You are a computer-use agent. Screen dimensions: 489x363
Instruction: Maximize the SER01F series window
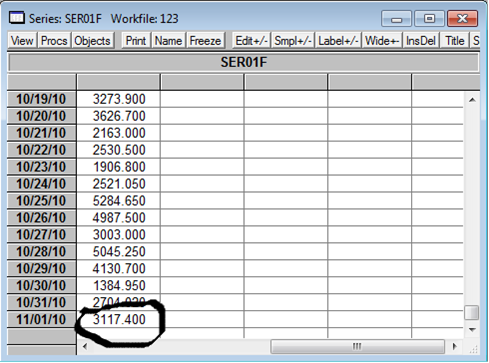(429, 18)
